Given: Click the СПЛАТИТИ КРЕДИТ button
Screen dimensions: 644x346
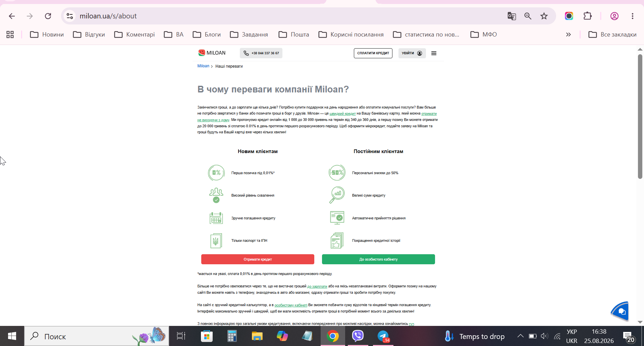Looking at the screenshot, I should pos(373,53).
